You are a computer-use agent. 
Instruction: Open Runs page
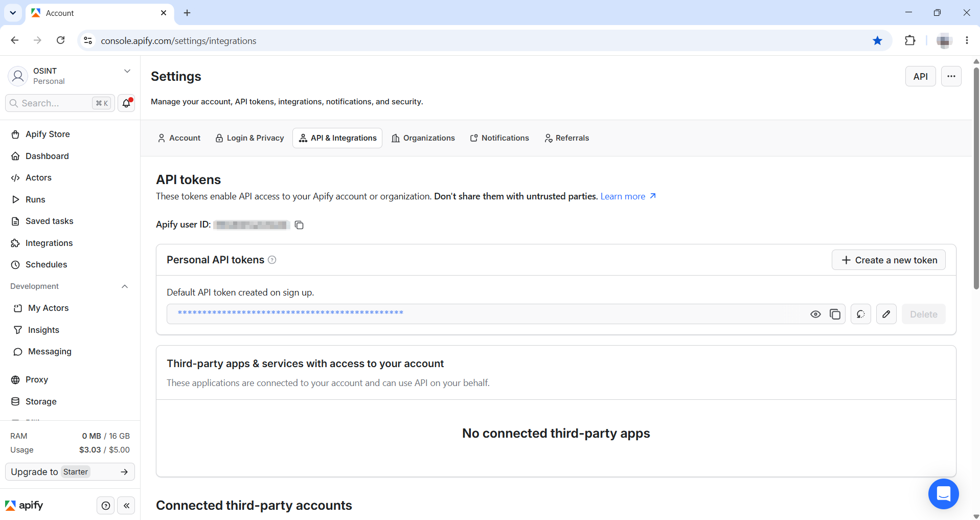point(70,199)
